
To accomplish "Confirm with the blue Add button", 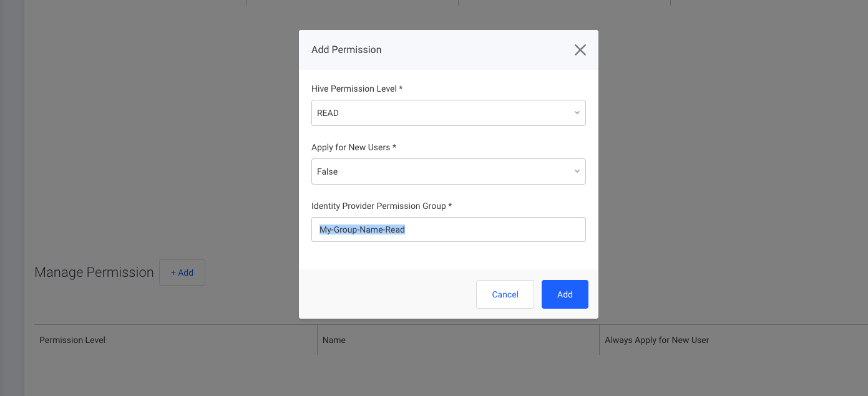I will (x=565, y=294).
